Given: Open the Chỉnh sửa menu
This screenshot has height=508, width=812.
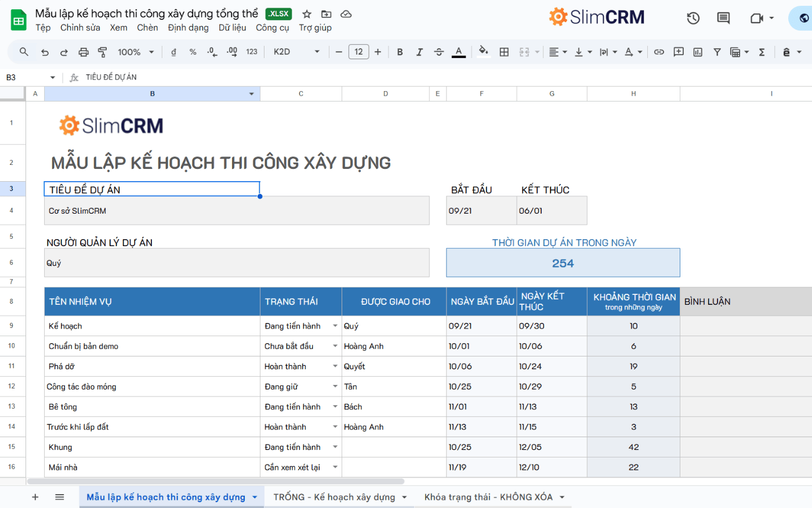Looking at the screenshot, I should [x=80, y=27].
